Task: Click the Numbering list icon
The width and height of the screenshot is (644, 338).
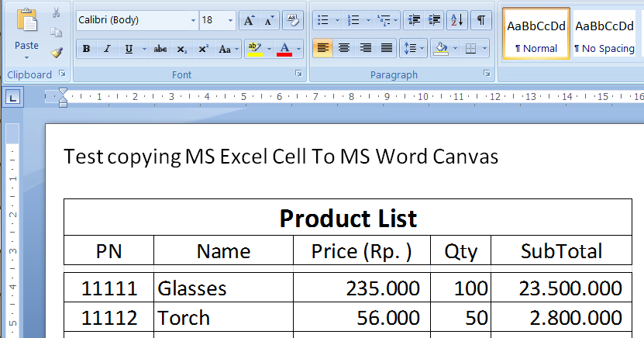Action: (x=353, y=20)
